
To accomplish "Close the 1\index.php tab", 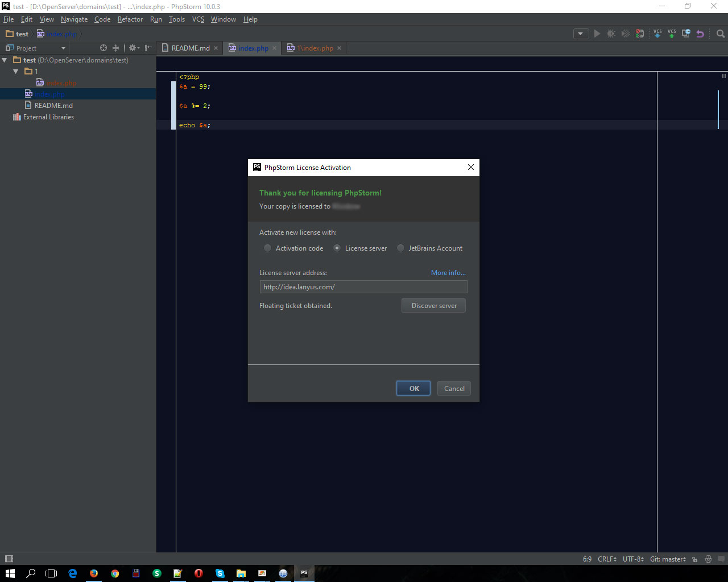I will pyautogui.click(x=340, y=48).
